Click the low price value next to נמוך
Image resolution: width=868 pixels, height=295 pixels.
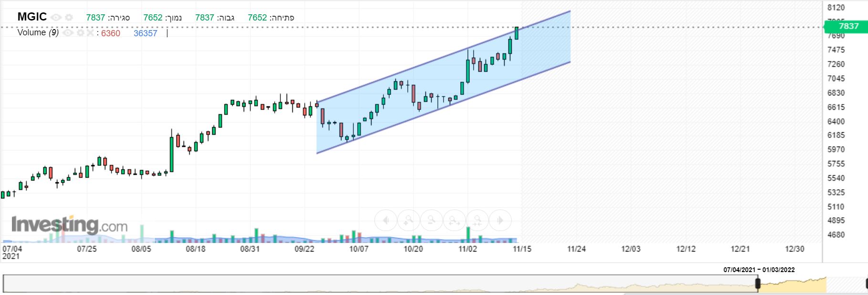tap(153, 18)
